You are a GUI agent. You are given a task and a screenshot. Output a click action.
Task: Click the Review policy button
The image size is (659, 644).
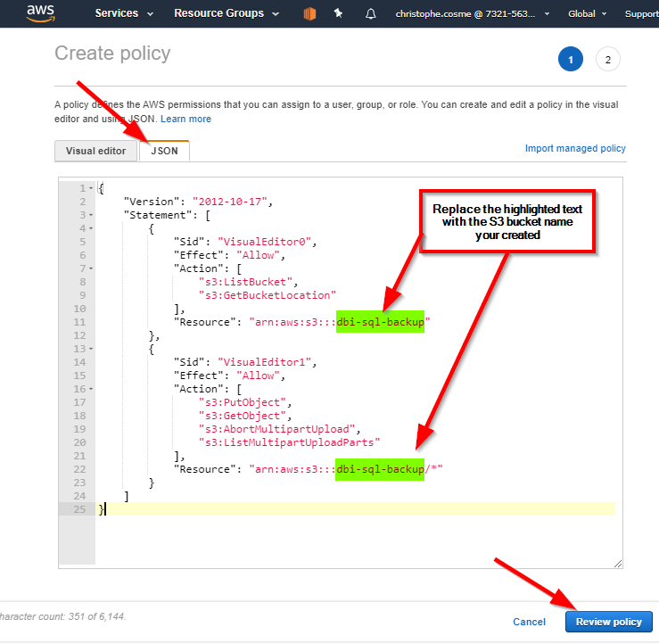(x=608, y=622)
